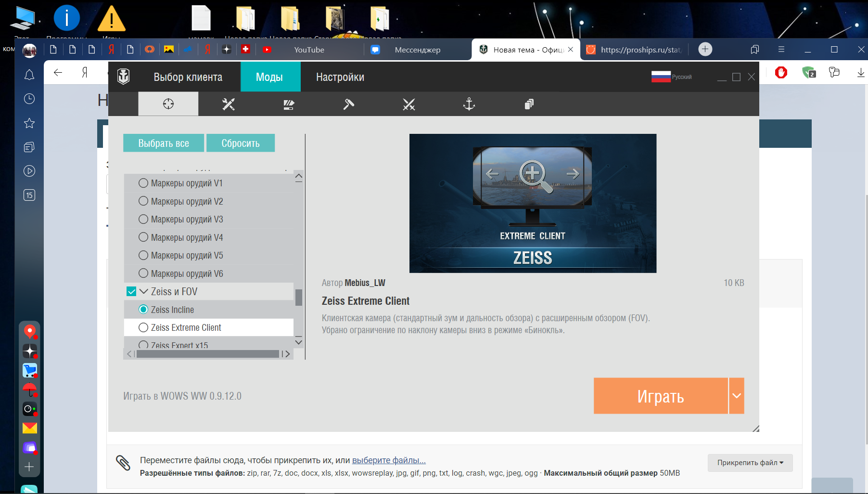This screenshot has height=494, width=868.
Task: Click the orange Играть button
Action: (661, 396)
